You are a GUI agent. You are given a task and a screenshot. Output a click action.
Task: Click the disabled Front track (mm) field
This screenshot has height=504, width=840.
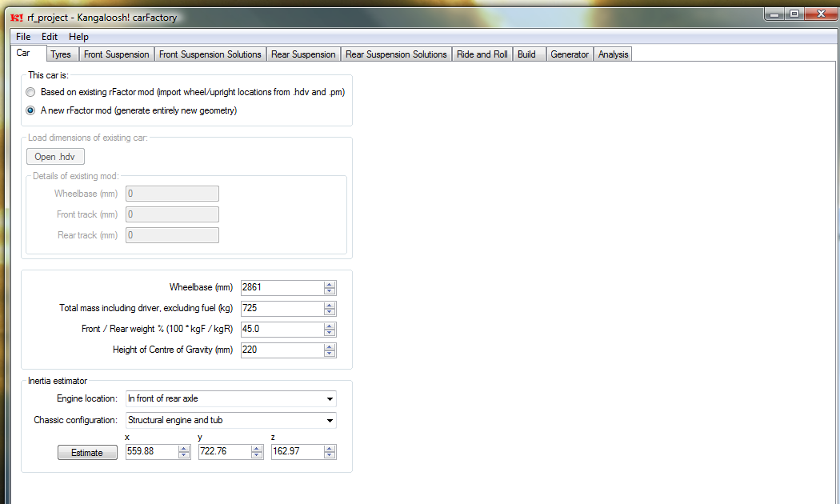[173, 214]
